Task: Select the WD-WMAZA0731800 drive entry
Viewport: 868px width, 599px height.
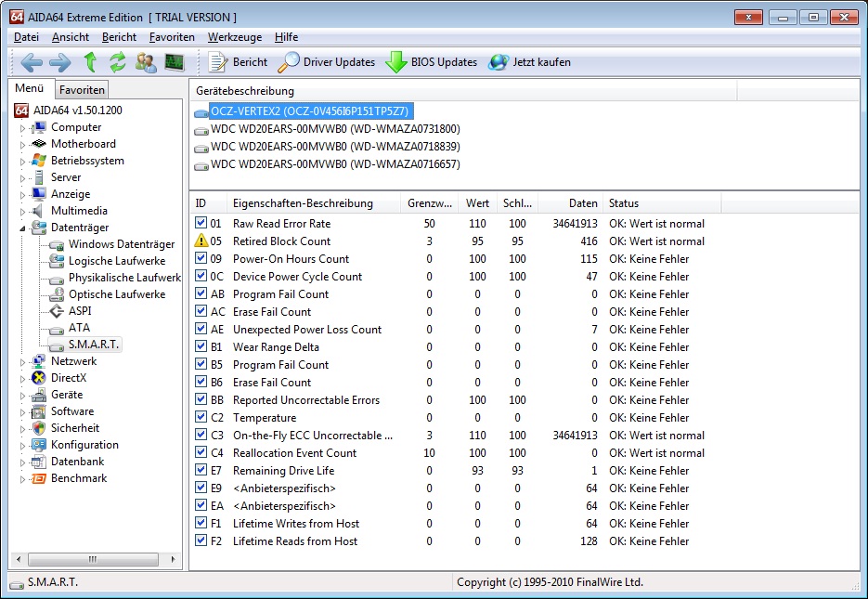Action: coord(335,129)
